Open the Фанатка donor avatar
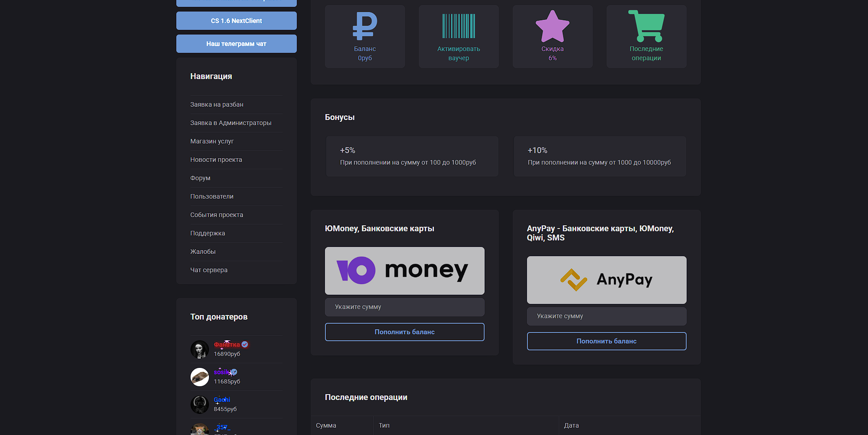The width and height of the screenshot is (868, 435). 200,349
